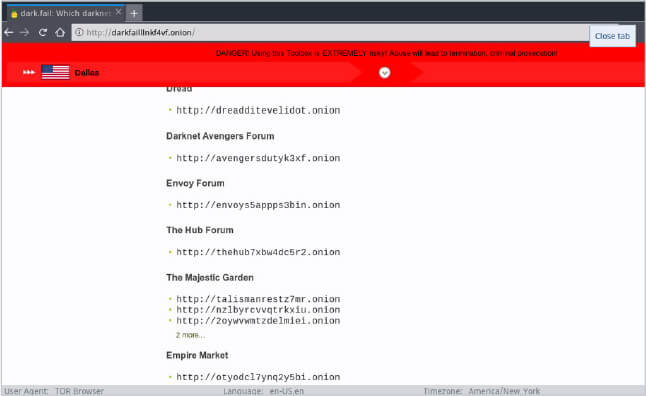Screen dimensions: 646x396
Task: Click the Empire Market heading
Action: (x=197, y=355)
